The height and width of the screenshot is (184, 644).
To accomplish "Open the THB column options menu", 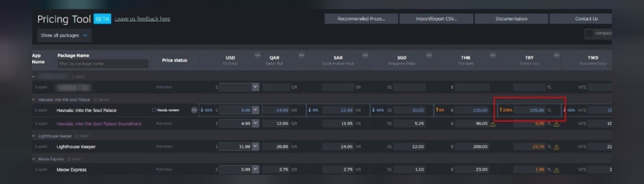I will [493, 55].
